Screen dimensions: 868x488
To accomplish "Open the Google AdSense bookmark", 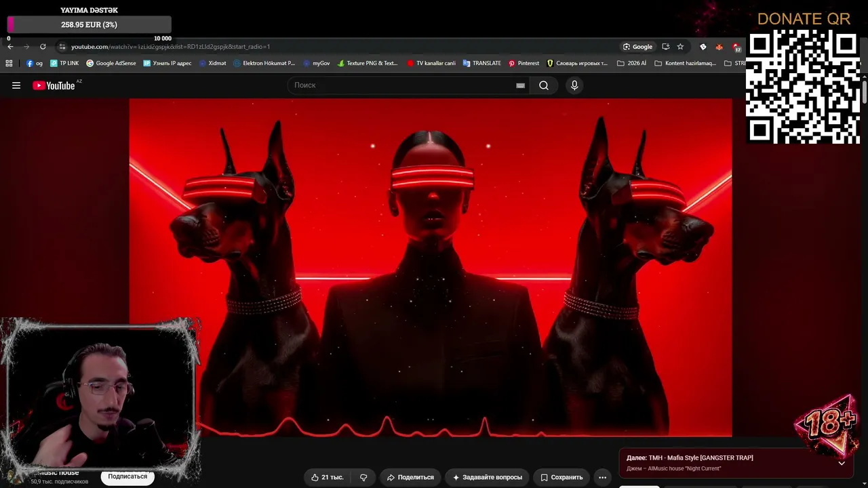I will pos(111,63).
